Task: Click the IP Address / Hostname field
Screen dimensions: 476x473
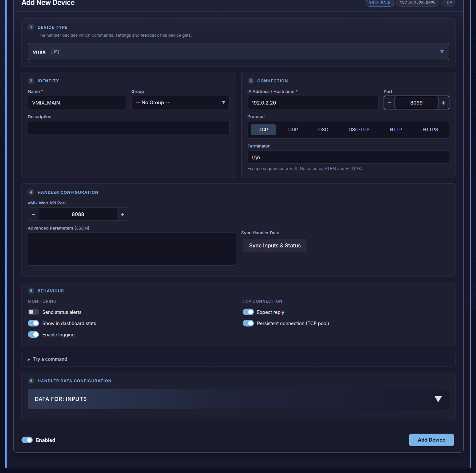Action: coord(313,103)
